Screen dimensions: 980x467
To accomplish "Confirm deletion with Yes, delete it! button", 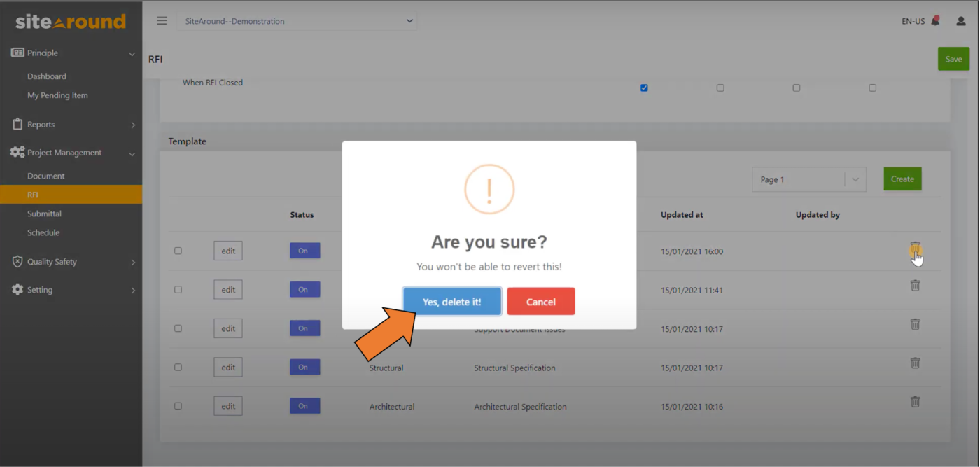I will pyautogui.click(x=451, y=301).
